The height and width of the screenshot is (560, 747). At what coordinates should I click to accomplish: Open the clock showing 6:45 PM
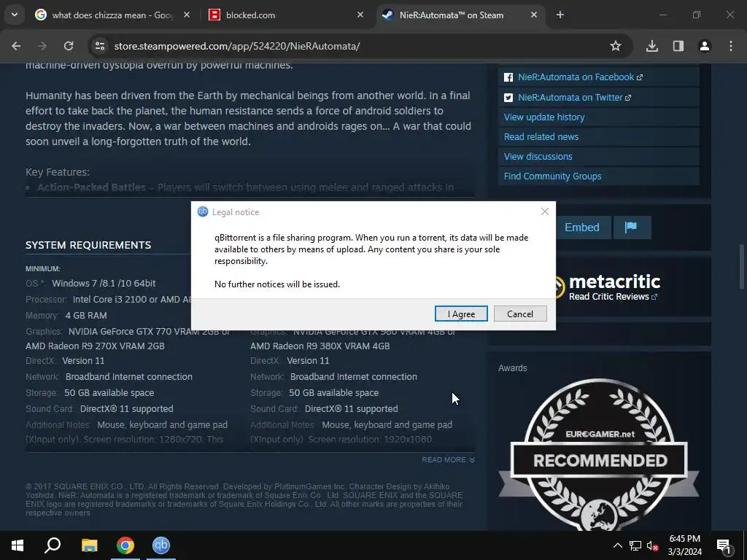tap(684, 545)
